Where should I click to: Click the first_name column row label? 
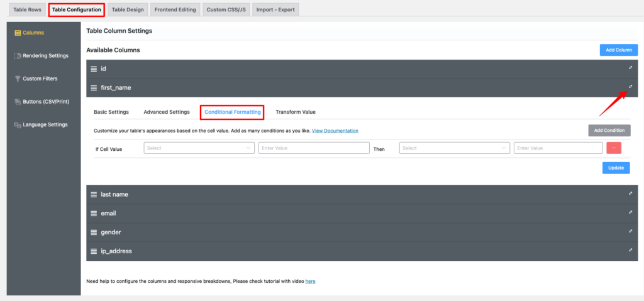[116, 88]
